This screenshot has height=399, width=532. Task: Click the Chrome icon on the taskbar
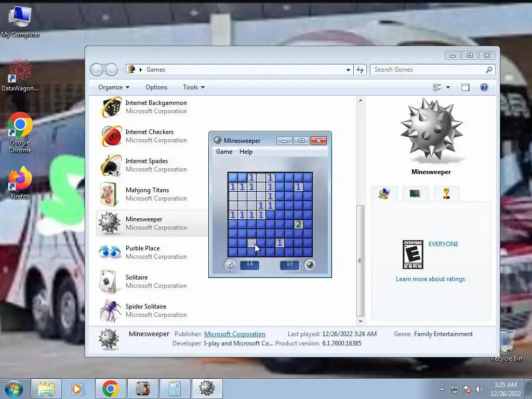pyautogui.click(x=110, y=389)
